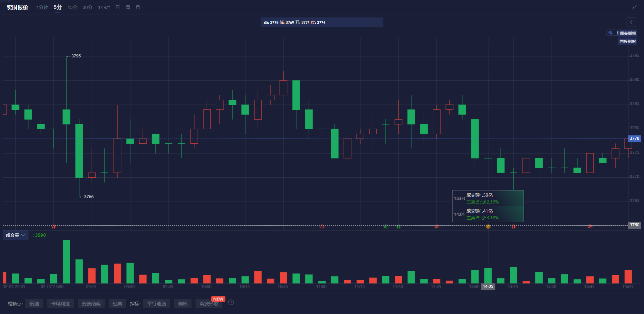This screenshot has height=314, width=644.
Task: Switch price display to 国投期货 quotes
Action: [x=627, y=41]
